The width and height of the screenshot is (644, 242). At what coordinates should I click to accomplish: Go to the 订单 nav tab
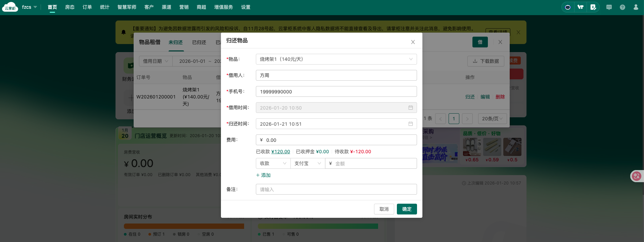click(87, 7)
